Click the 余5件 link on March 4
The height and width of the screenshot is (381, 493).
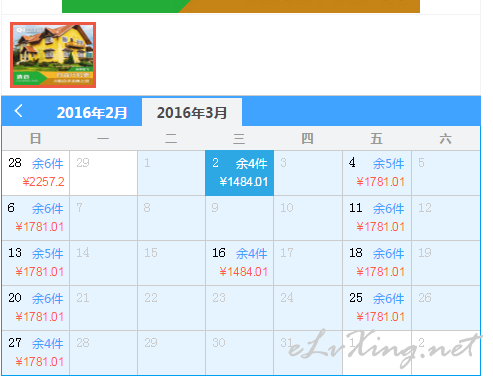click(388, 164)
